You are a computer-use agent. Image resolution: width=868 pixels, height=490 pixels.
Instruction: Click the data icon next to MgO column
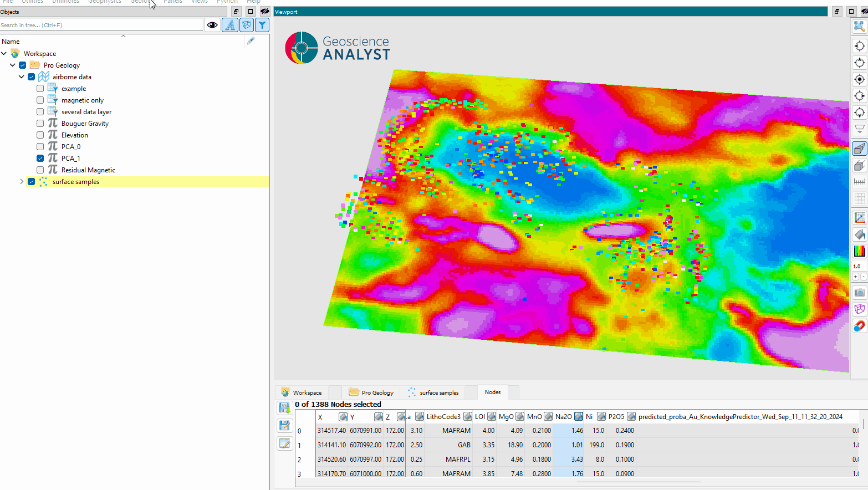pos(519,416)
